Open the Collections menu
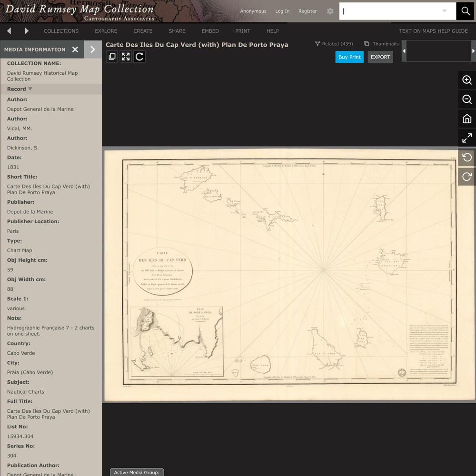 point(61,31)
